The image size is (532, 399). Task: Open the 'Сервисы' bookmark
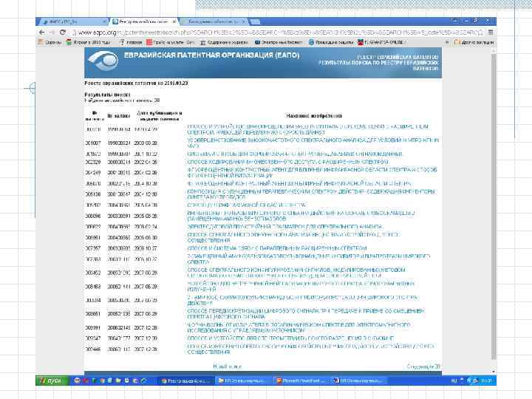[x=50, y=42]
